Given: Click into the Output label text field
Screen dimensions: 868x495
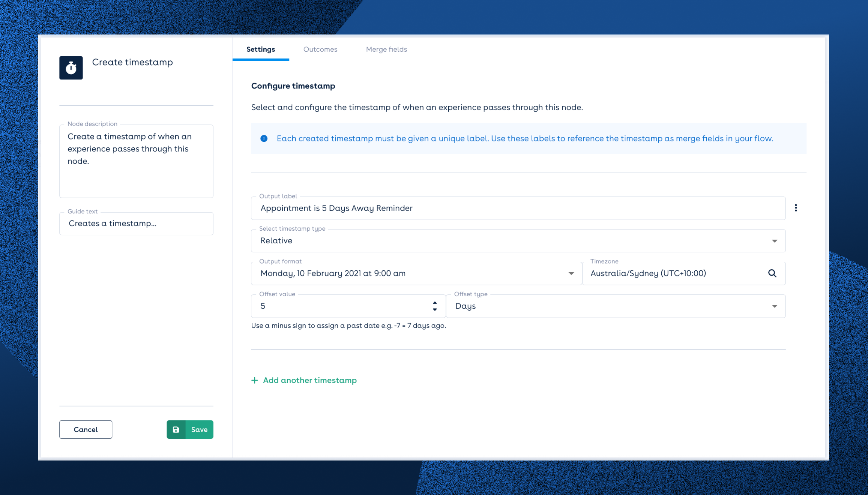Looking at the screenshot, I should point(518,208).
